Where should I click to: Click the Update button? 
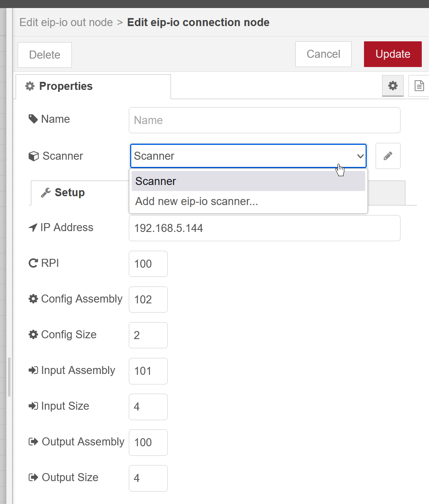(x=393, y=54)
